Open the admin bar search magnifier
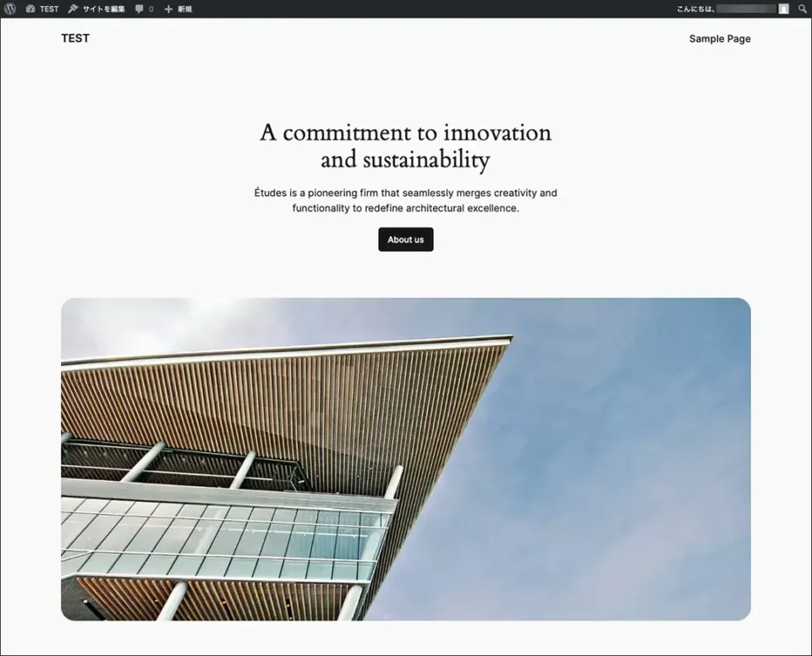The image size is (812, 656). pos(803,8)
